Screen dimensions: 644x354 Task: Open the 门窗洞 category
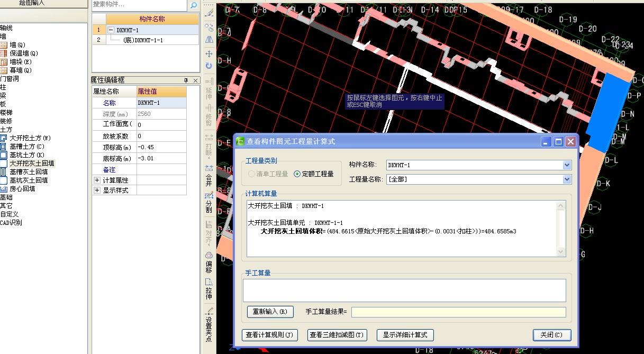10,79
